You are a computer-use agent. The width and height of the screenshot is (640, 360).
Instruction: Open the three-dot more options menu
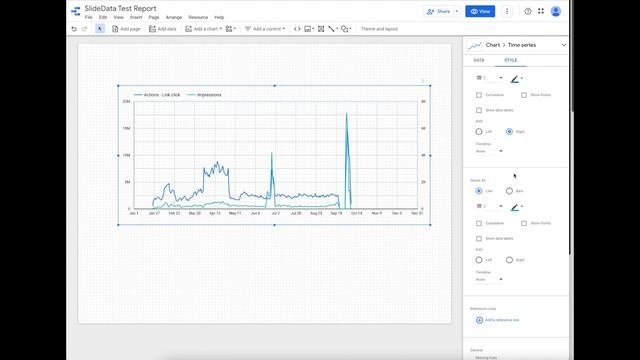point(507,11)
